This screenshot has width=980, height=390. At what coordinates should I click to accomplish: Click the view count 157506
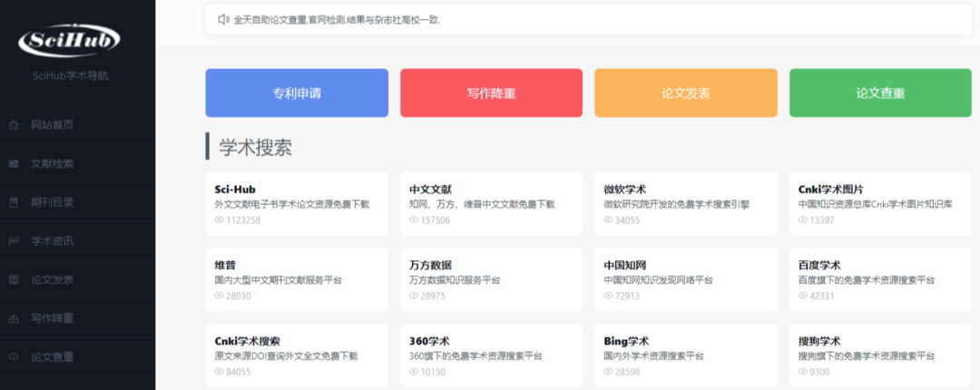[x=436, y=220]
